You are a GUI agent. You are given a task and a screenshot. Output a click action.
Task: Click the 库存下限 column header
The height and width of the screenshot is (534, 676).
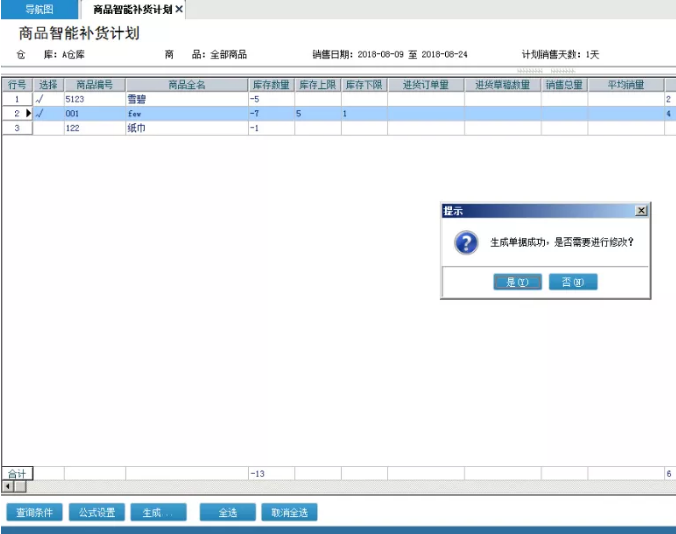click(x=364, y=85)
